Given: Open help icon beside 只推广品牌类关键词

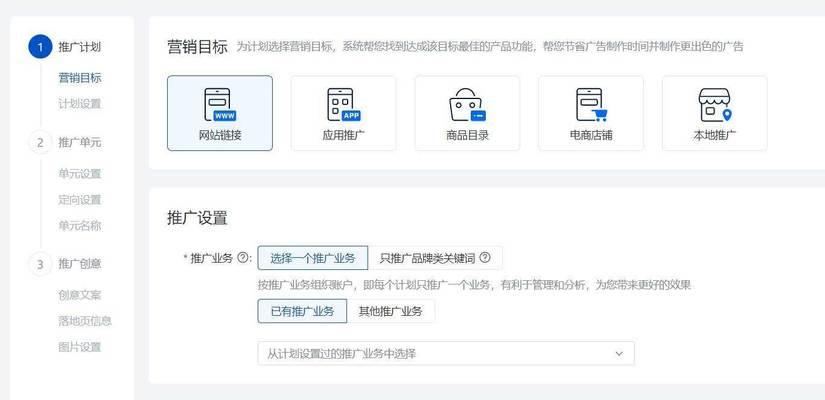Looking at the screenshot, I should pos(485,258).
